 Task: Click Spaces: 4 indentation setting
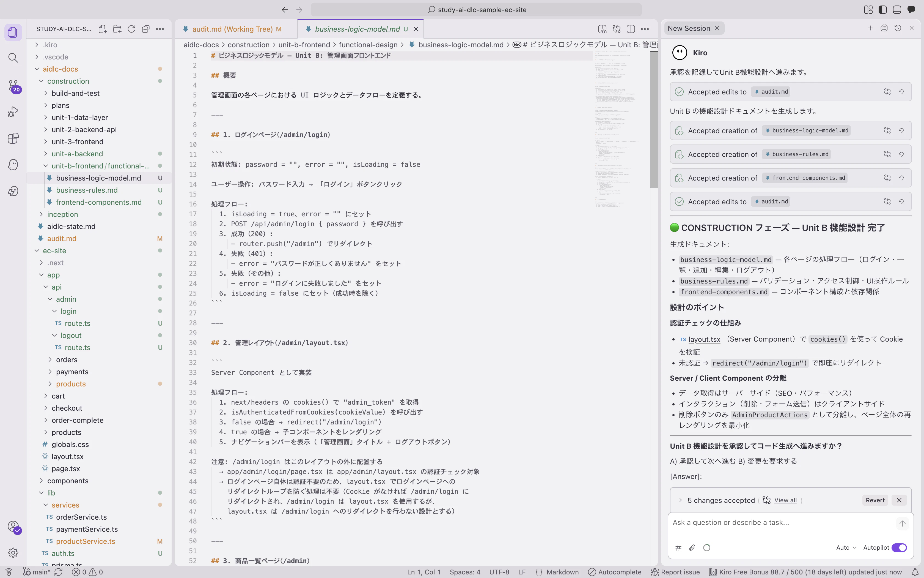pos(465,572)
